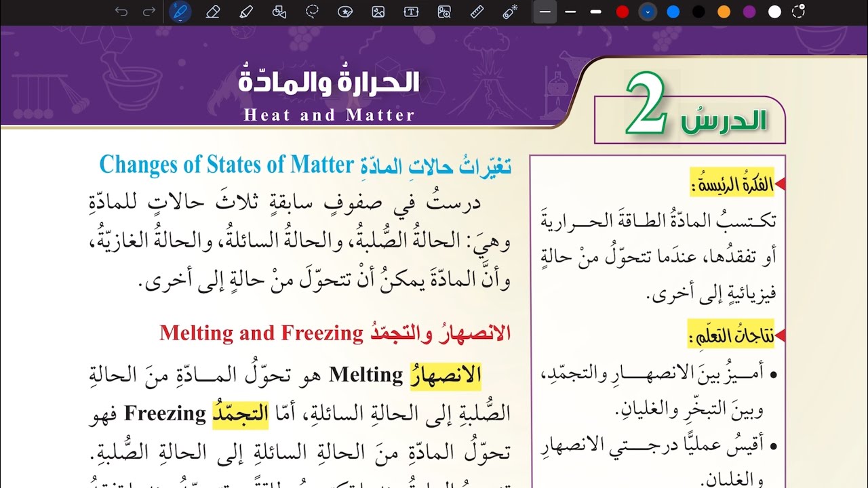Pick the black pen color
868x488 pixels.
point(698,12)
